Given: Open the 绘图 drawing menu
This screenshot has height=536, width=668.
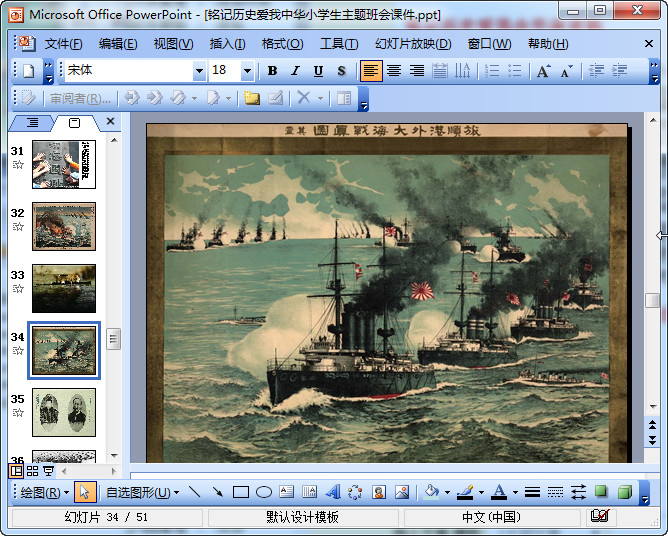Looking at the screenshot, I should [44, 493].
